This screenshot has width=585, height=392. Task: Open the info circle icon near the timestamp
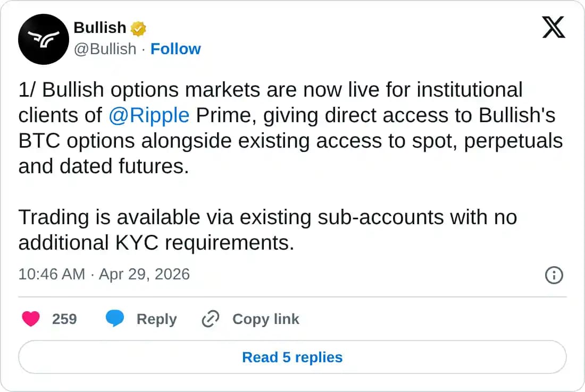[x=554, y=275]
